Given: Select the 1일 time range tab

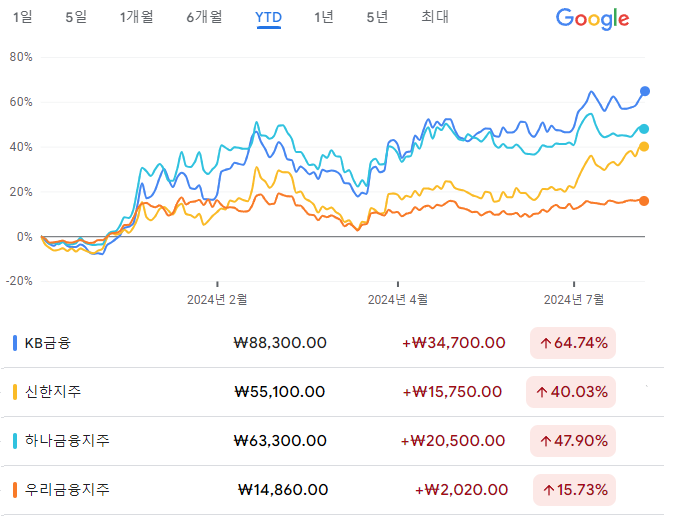Looking at the screenshot, I should click(x=22, y=17).
